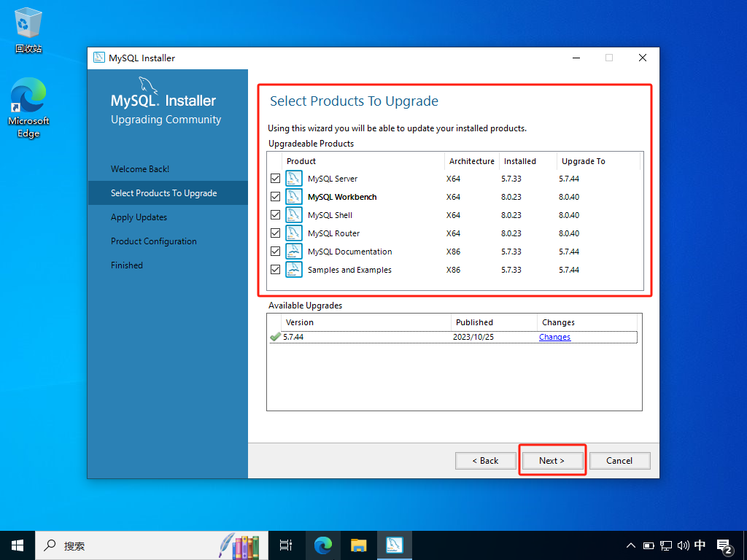Image resolution: width=747 pixels, height=560 pixels.
Task: Click the MySQL Workbench product icon
Action: [x=294, y=197]
